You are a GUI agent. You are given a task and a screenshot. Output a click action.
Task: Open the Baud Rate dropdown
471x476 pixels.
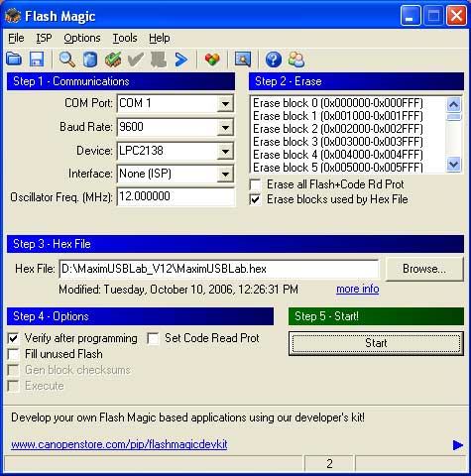coord(225,127)
